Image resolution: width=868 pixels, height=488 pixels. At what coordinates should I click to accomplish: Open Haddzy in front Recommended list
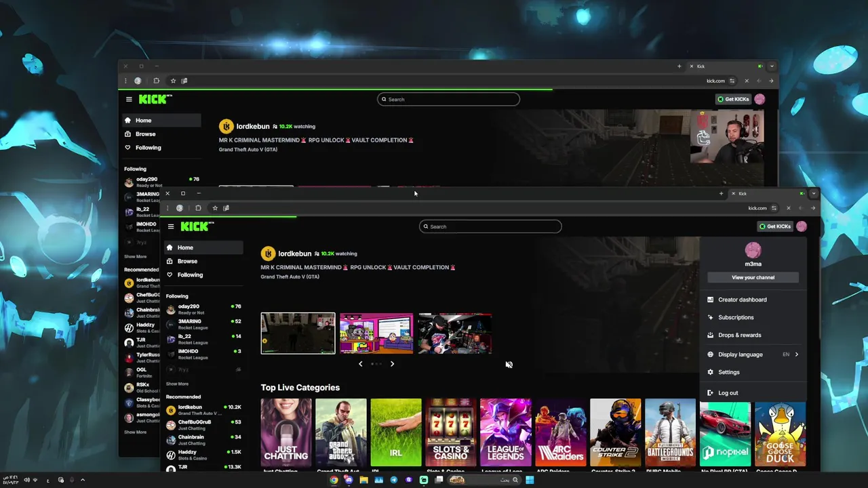[x=203, y=455]
